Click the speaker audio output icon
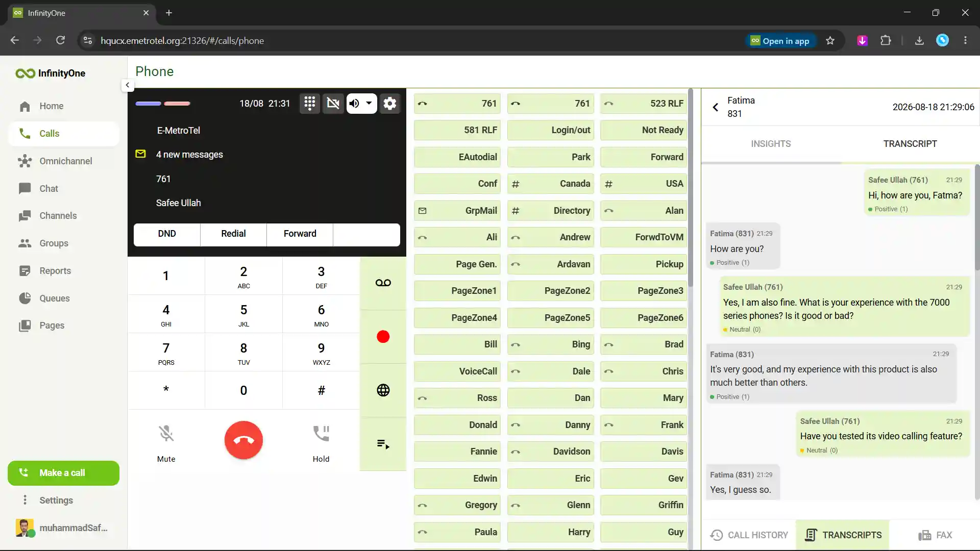The image size is (980, 551). tap(354, 104)
